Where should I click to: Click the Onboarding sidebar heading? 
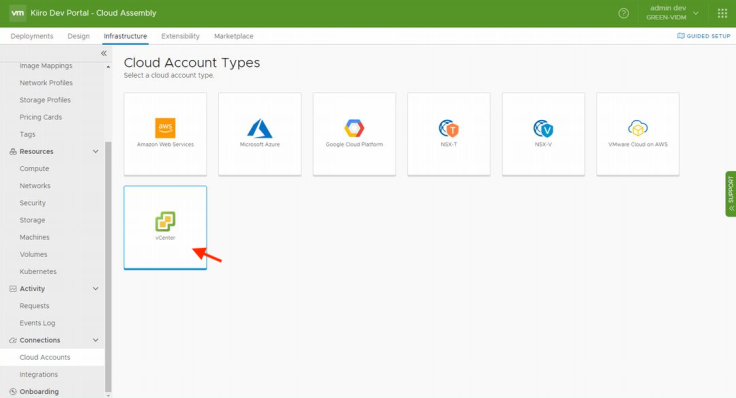pos(39,391)
